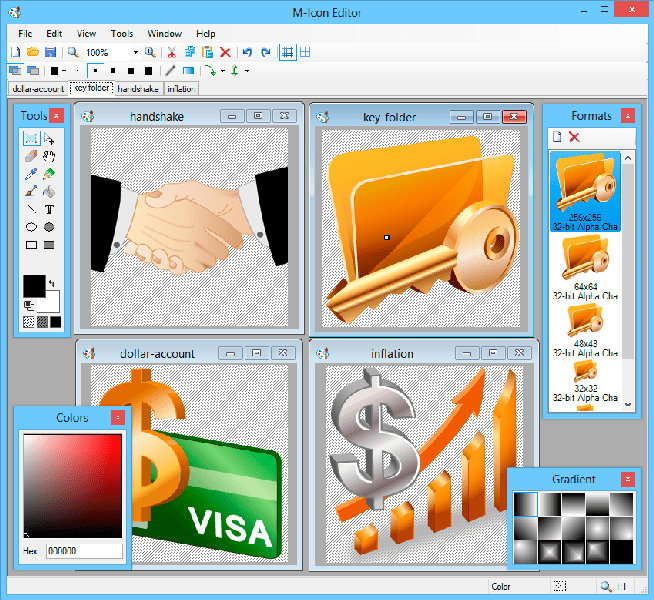Open the View menu
The height and width of the screenshot is (600, 654).
[x=86, y=34]
